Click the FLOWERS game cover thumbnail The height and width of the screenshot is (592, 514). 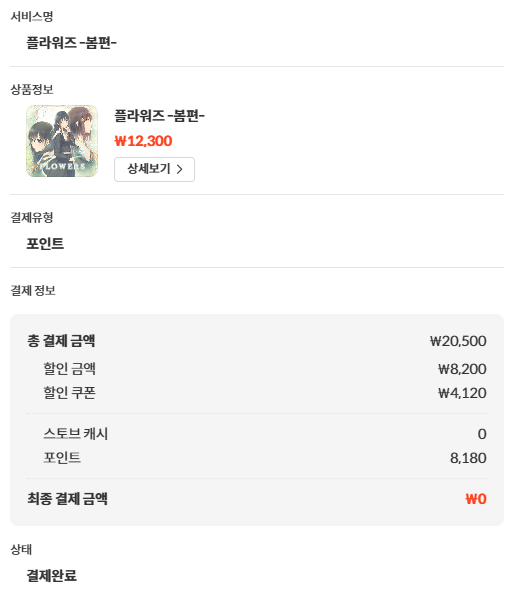click(62, 141)
